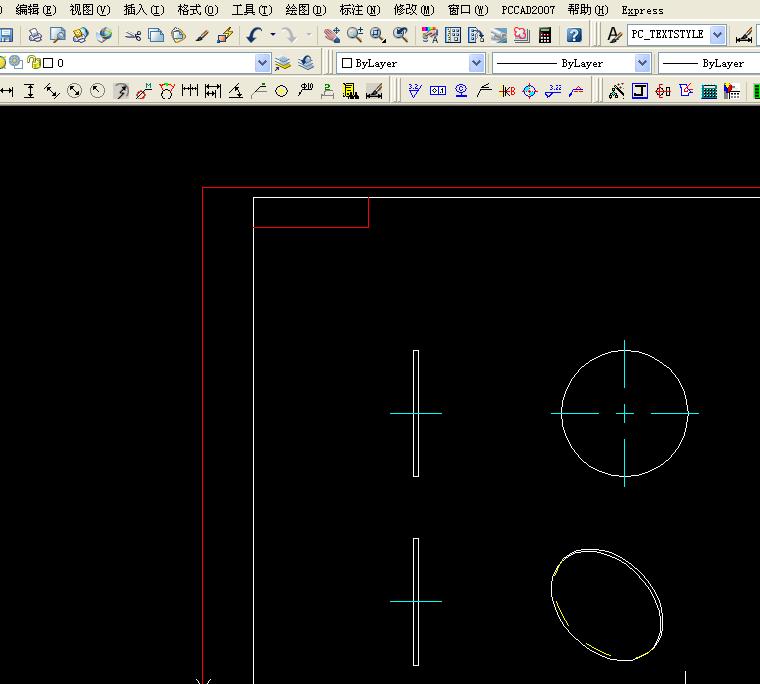Click layer 0 color swatch
Screen dimensions: 760x684
48,63
